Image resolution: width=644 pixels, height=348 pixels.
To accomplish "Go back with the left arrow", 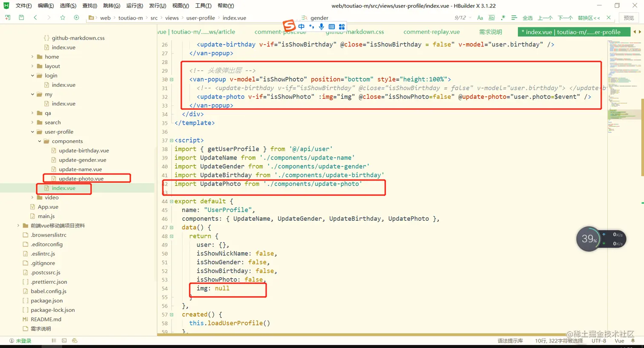I will point(35,17).
